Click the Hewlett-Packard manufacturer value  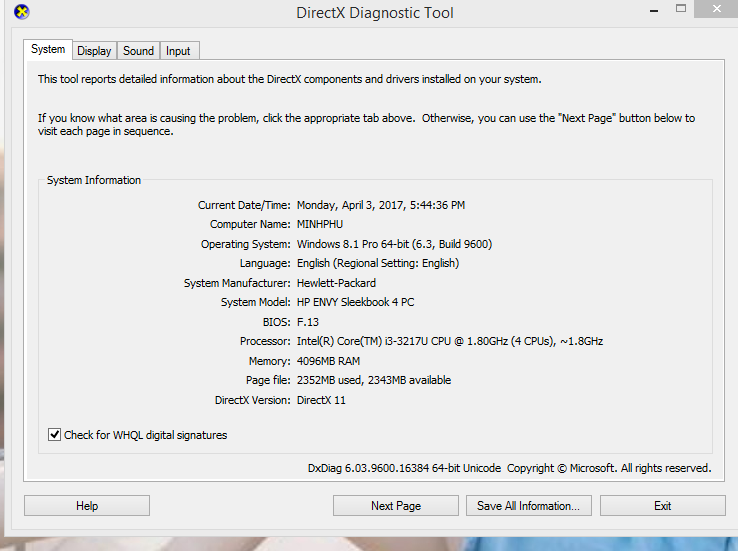[337, 283]
